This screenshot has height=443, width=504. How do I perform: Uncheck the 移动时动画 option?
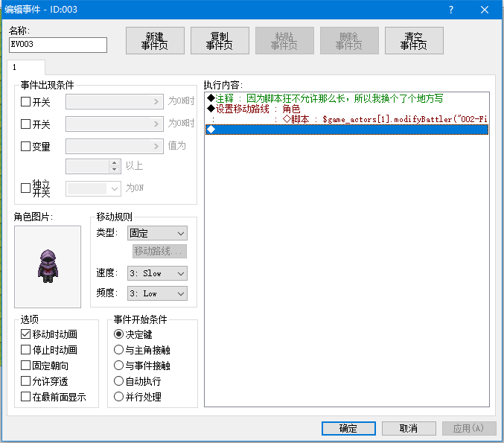[x=26, y=334]
